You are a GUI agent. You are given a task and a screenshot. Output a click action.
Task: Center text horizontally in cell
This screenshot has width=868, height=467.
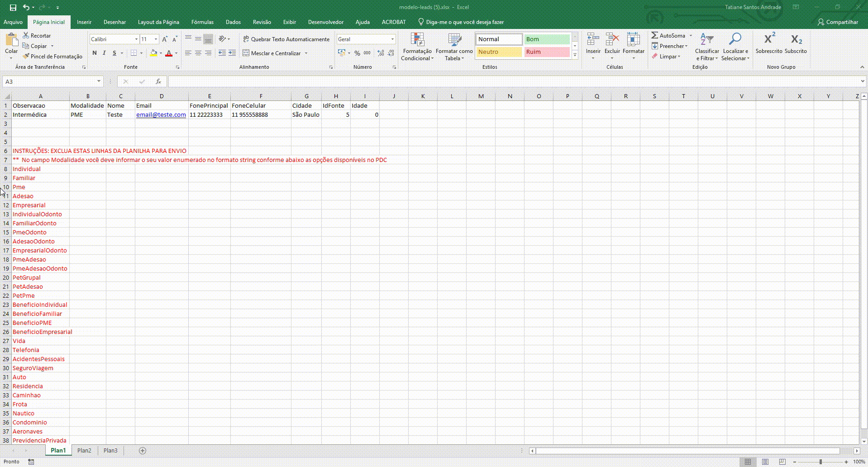pyautogui.click(x=198, y=53)
